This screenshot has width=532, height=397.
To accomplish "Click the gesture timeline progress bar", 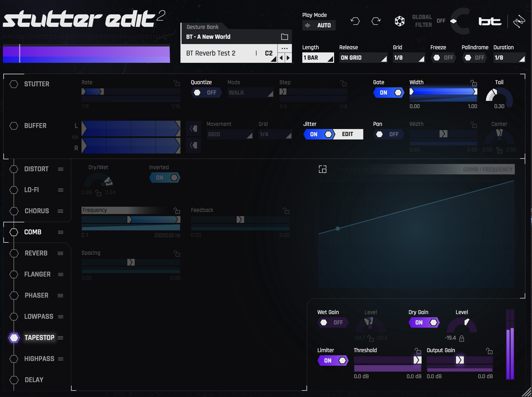I will point(86,54).
